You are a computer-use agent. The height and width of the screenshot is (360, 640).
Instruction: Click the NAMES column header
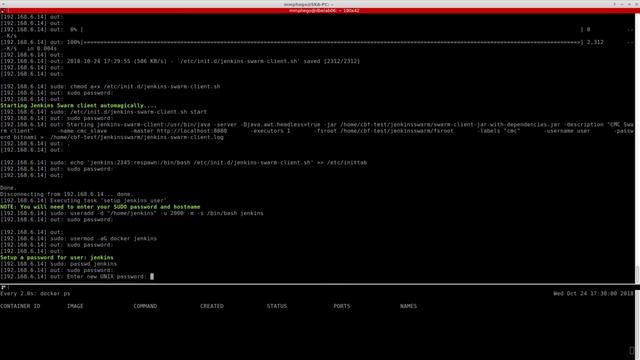[408, 306]
